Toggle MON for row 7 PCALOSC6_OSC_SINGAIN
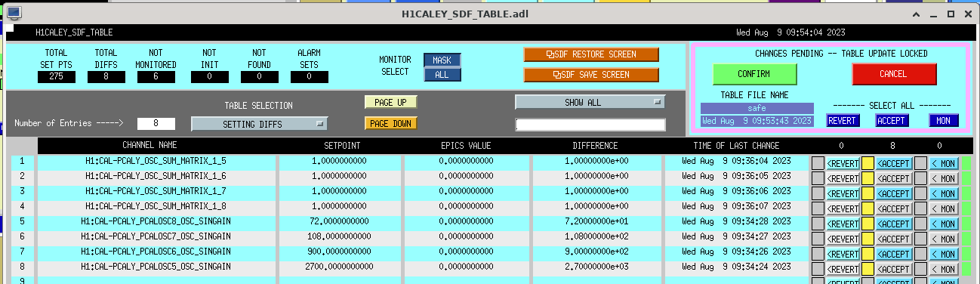Image resolution: width=980 pixels, height=284 pixels. coord(944,254)
